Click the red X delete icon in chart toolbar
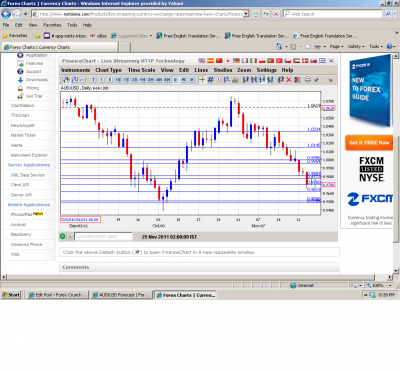Viewport: 400px width, 371px height. pos(289,80)
